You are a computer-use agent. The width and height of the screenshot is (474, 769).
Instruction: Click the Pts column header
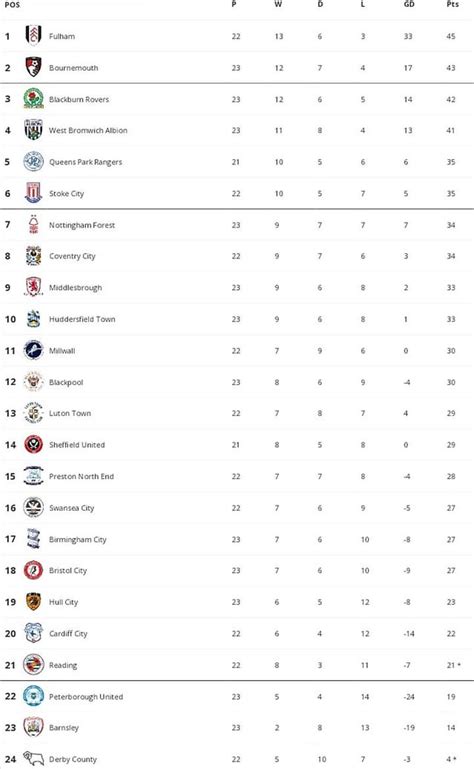pyautogui.click(x=452, y=4)
